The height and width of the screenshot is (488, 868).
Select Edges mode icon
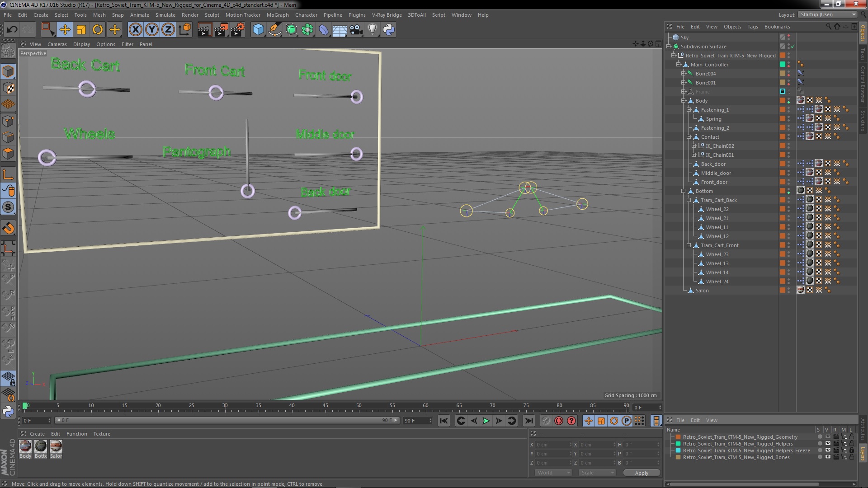click(x=8, y=137)
